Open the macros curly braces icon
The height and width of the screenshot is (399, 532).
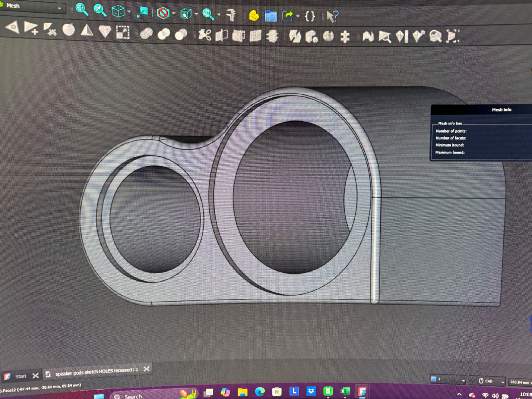click(x=310, y=17)
